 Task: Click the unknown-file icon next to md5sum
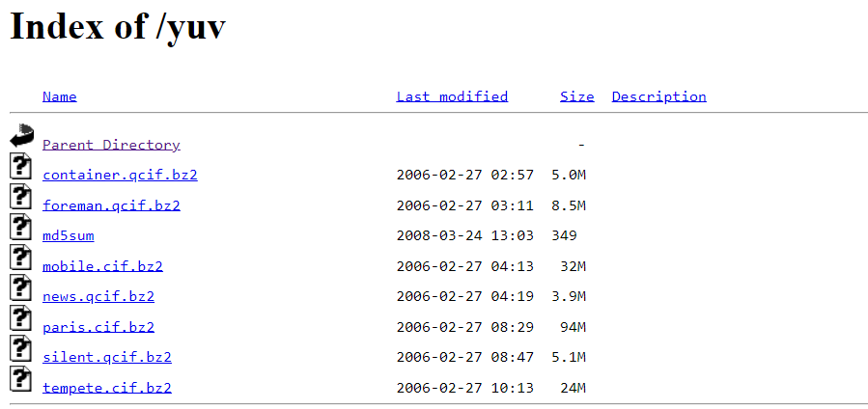(x=20, y=227)
